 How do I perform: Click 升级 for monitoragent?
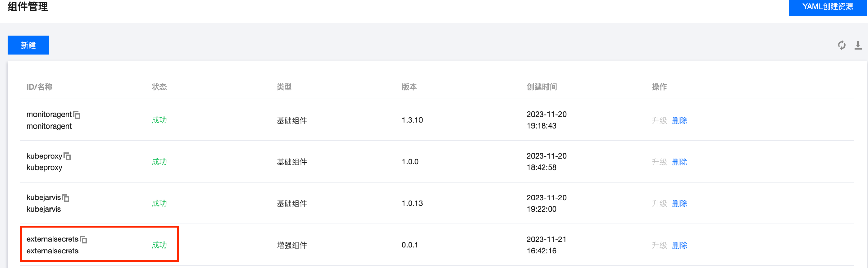coord(659,120)
